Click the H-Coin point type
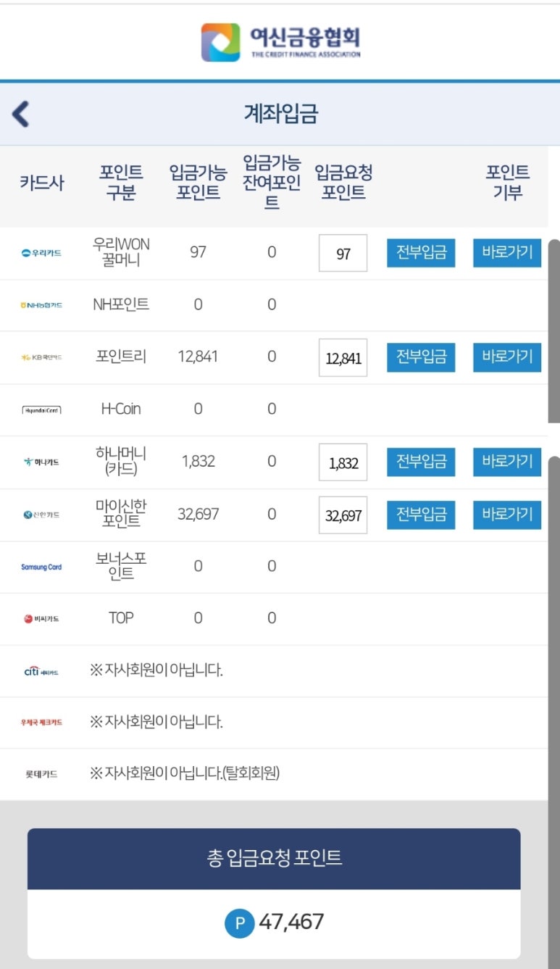Image resolution: width=560 pixels, height=969 pixels. (121, 409)
